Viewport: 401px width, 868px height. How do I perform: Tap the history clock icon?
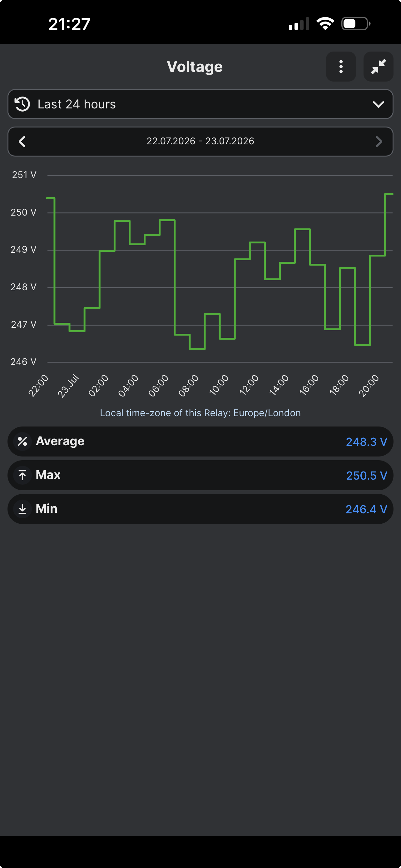pyautogui.click(x=22, y=104)
